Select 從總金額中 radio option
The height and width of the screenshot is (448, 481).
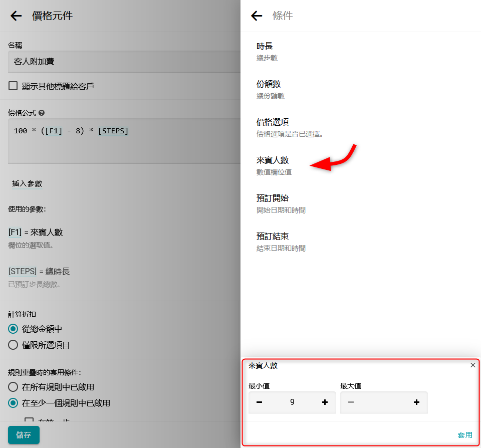(14, 329)
